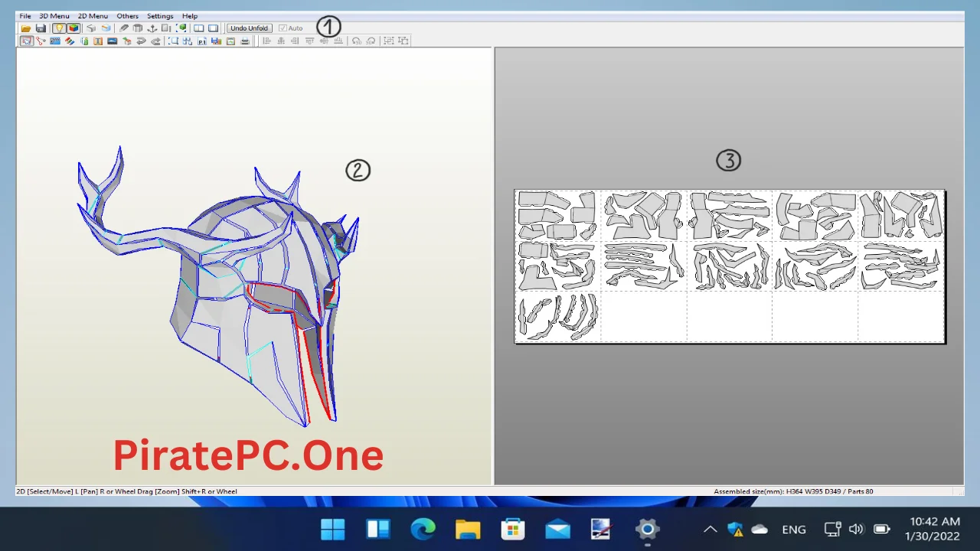The height and width of the screenshot is (551, 980).
Task: Click the 2D Select/Move hint in status bar
Action: (x=127, y=491)
